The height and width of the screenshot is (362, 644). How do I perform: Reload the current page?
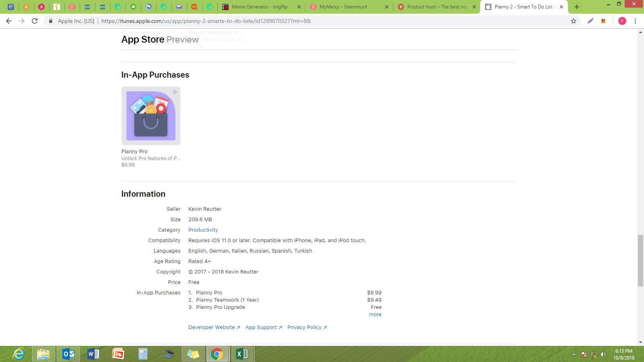(35, 21)
